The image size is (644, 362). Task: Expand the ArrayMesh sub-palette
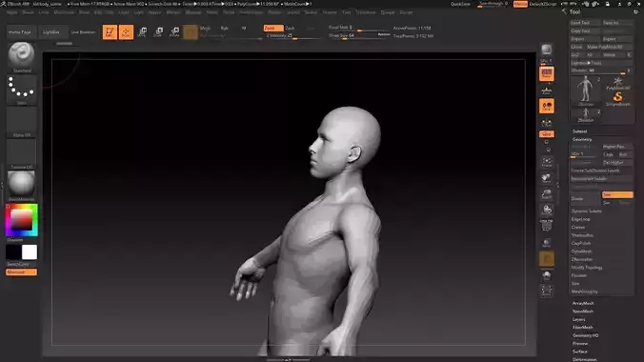point(583,303)
